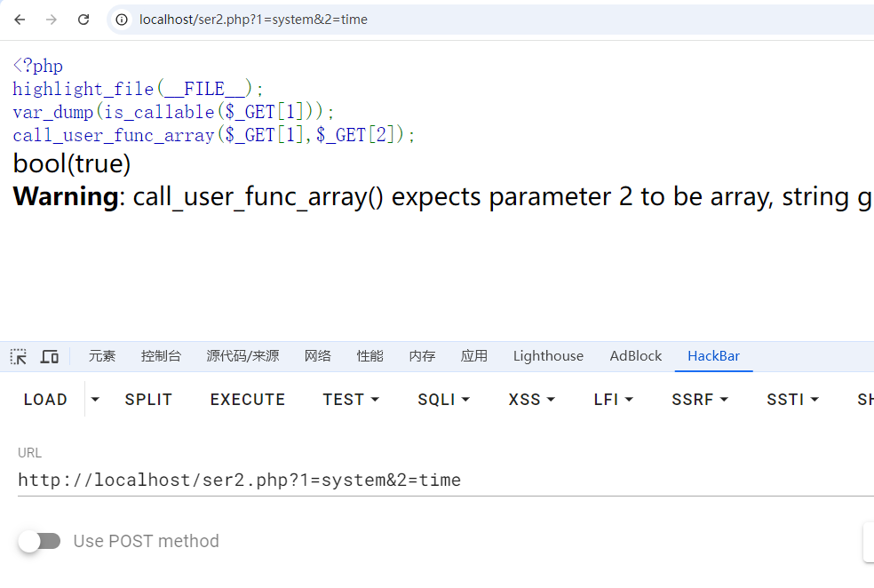
Task: Click the browser forward arrow
Action: 52,20
